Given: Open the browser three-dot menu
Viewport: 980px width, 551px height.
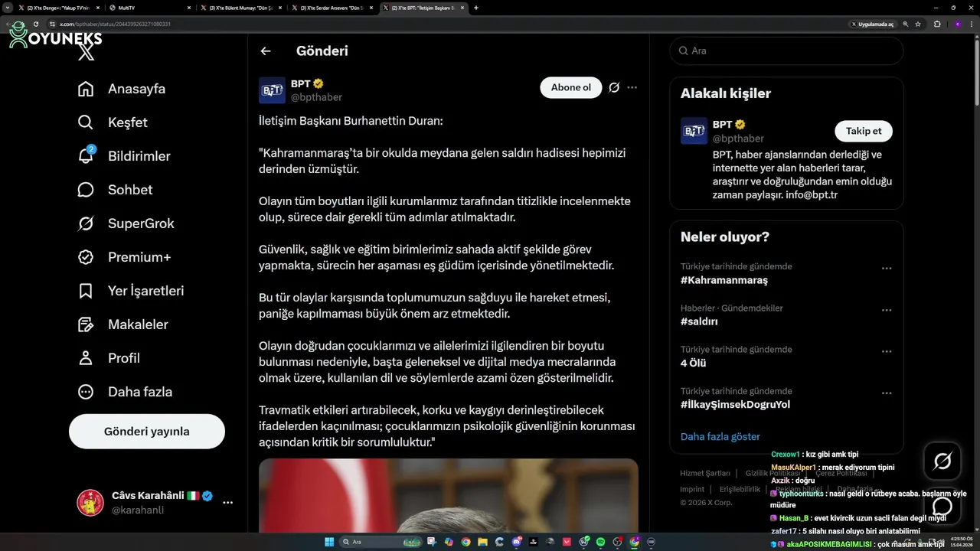Looking at the screenshot, I should tap(972, 24).
